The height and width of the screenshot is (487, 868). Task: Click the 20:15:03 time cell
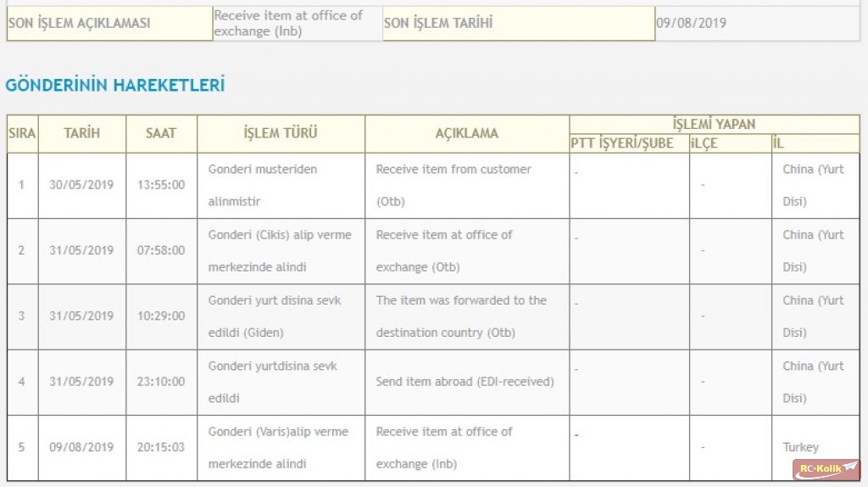[x=161, y=447]
